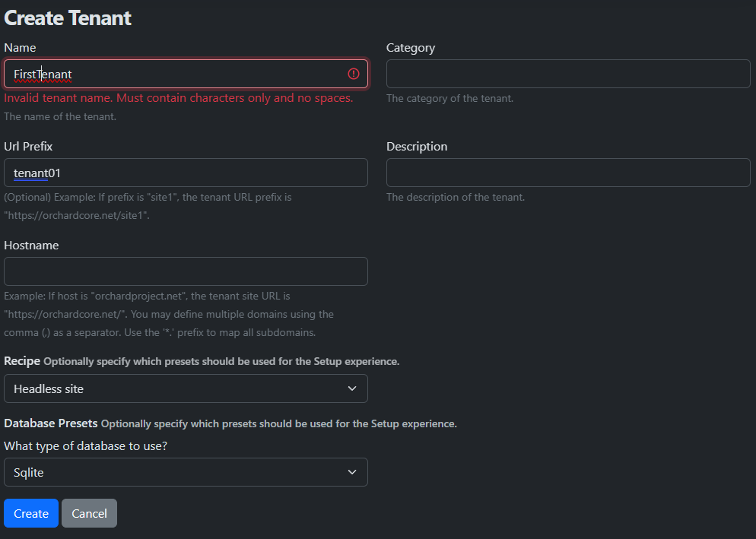756x539 pixels.
Task: Click the Description field label
Action: pyautogui.click(x=417, y=147)
